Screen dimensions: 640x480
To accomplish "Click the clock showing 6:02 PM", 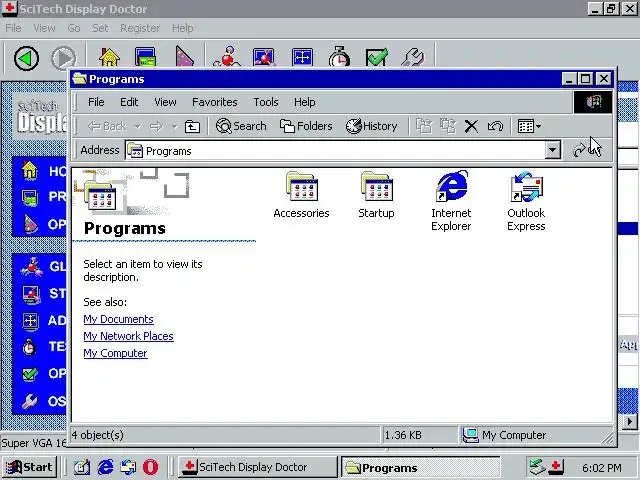I will [602, 468].
